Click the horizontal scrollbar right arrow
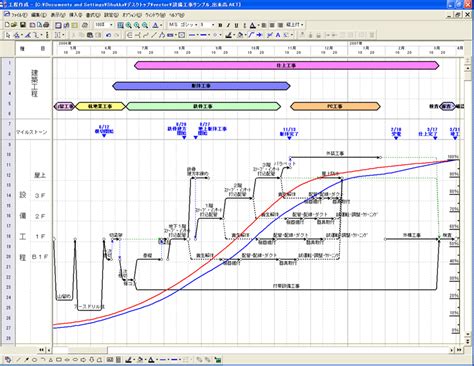This screenshot has height=366, width=474. pos(452,350)
